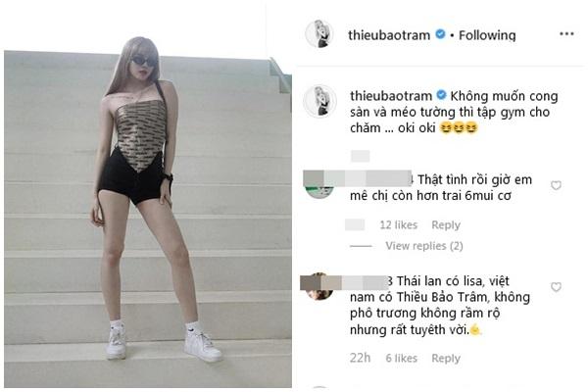Screen dimensions: 588x392
Task: Like the comment mentioning Lisa
Action: (x=556, y=287)
